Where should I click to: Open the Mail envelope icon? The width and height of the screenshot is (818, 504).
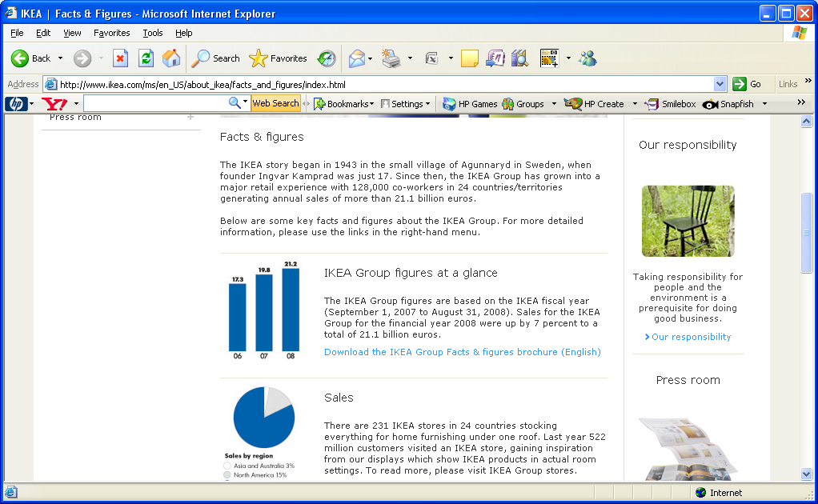(356, 58)
